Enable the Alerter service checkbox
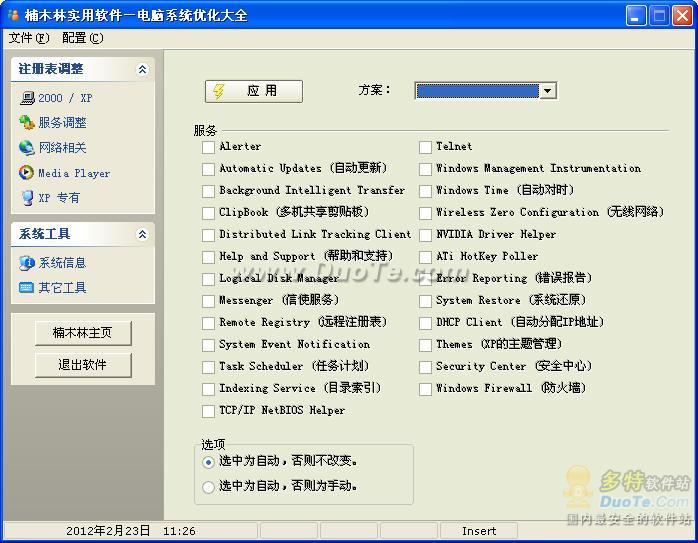The width and height of the screenshot is (698, 543). pyautogui.click(x=208, y=147)
